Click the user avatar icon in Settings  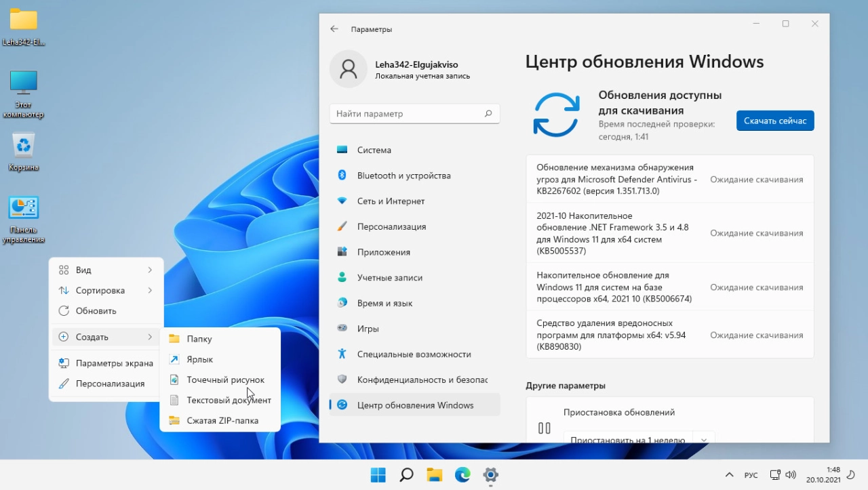[x=349, y=69]
